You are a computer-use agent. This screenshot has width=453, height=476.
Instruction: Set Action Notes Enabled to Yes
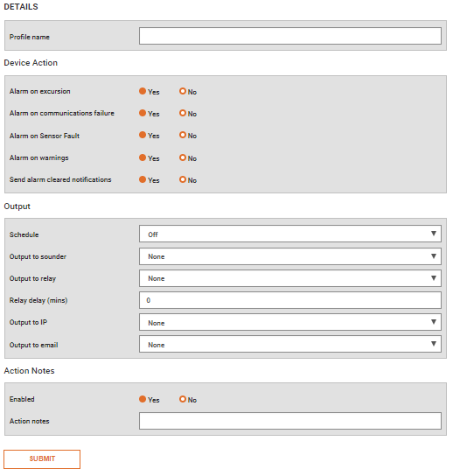143,399
